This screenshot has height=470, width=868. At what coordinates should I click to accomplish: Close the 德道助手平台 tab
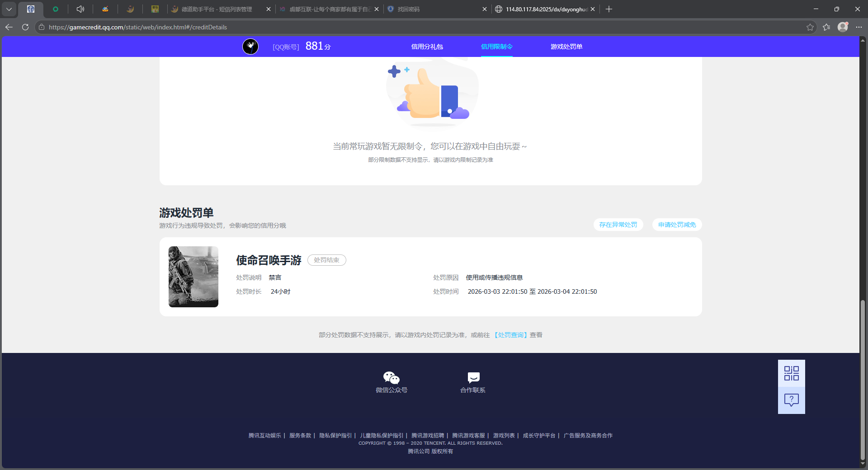pyautogui.click(x=268, y=9)
